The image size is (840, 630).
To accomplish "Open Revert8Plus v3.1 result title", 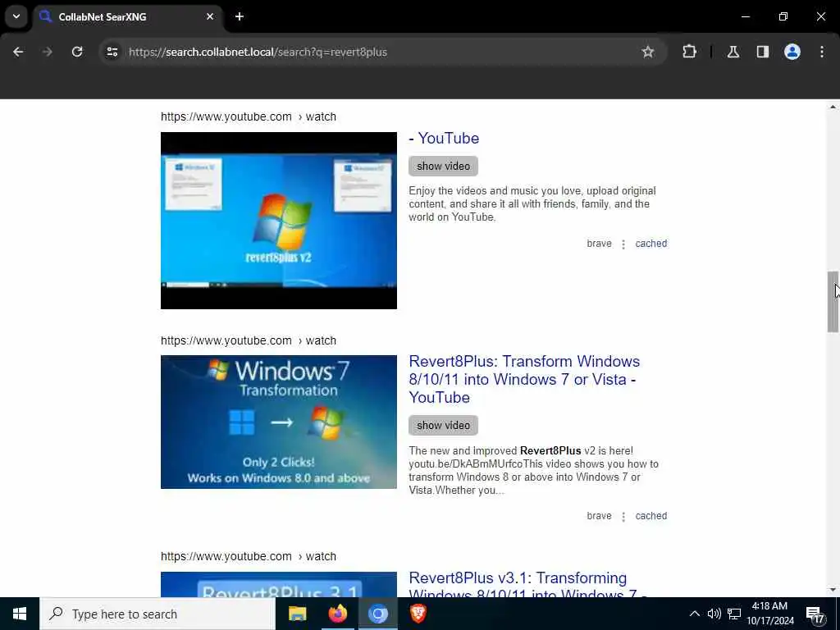I will pos(527,586).
